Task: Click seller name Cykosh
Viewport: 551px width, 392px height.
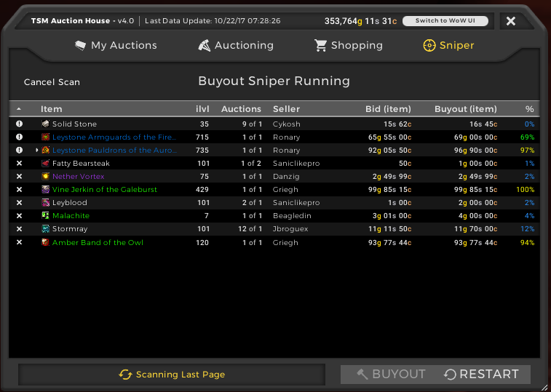Action: [286, 124]
